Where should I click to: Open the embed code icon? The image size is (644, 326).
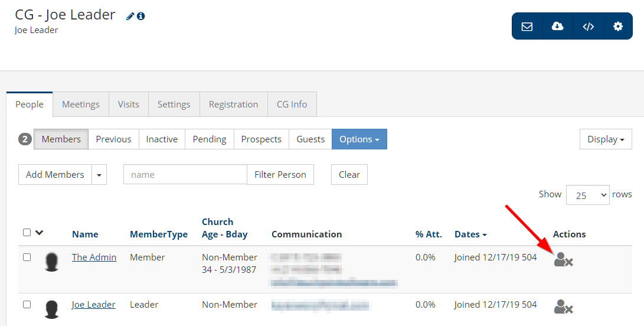(x=588, y=27)
